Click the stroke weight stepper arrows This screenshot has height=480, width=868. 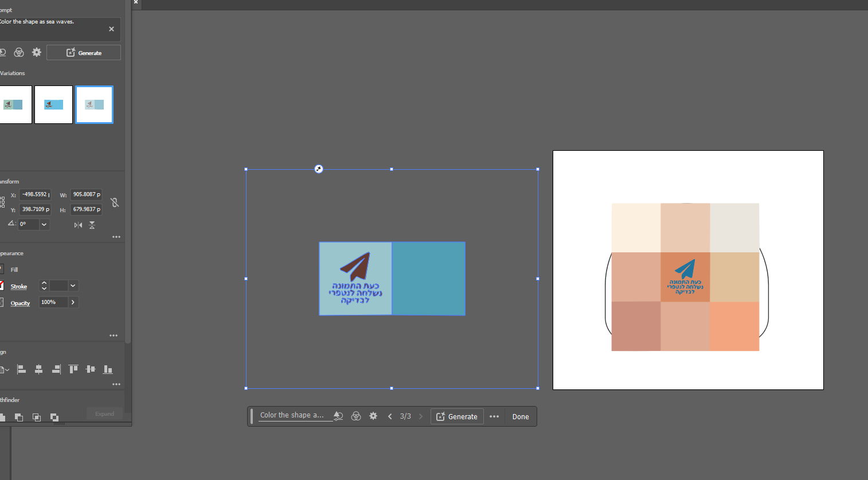[x=44, y=286]
